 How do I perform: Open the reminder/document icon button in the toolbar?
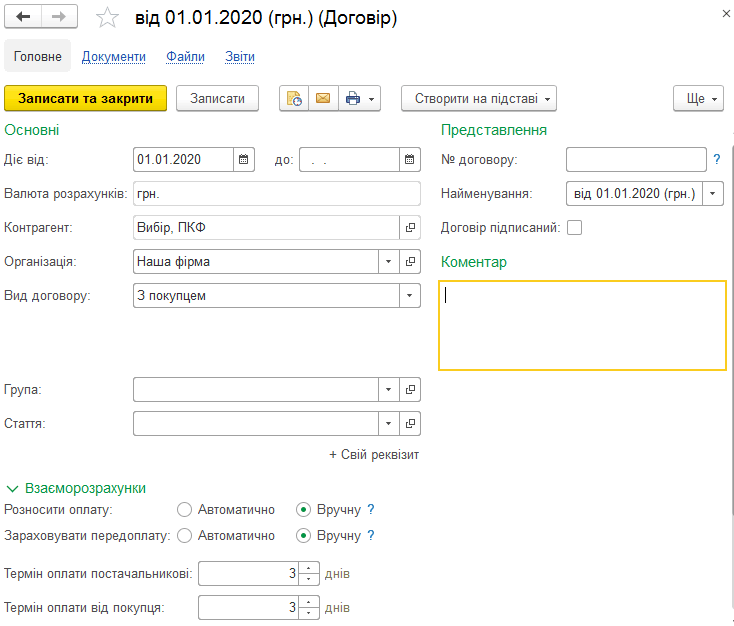(294, 98)
